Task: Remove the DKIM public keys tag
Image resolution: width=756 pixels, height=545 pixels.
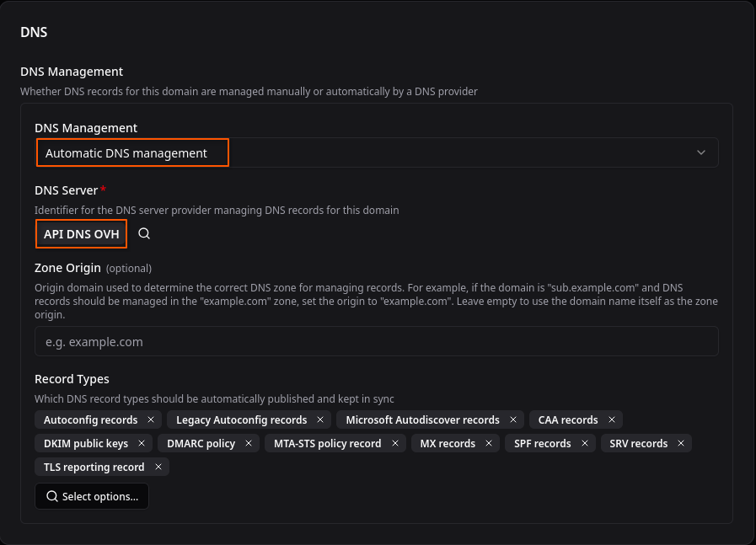Action: (x=142, y=443)
